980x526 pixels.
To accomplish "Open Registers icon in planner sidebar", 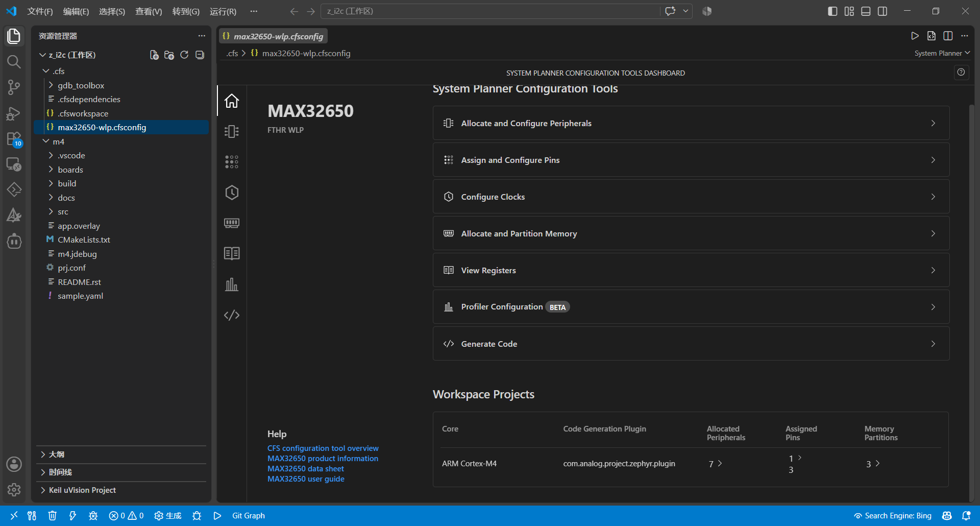I will pos(232,253).
